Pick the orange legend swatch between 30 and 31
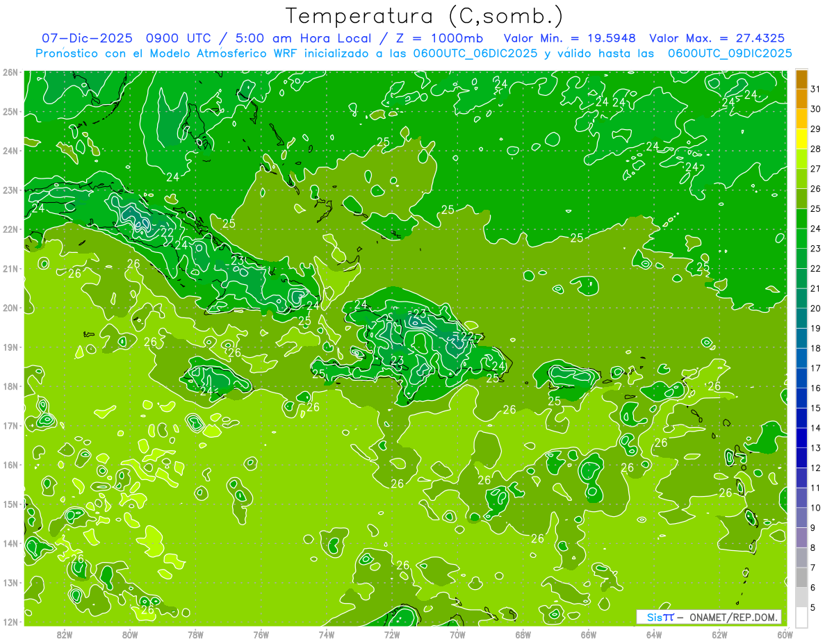Image resolution: width=834 pixels, height=644 pixels. click(802, 99)
